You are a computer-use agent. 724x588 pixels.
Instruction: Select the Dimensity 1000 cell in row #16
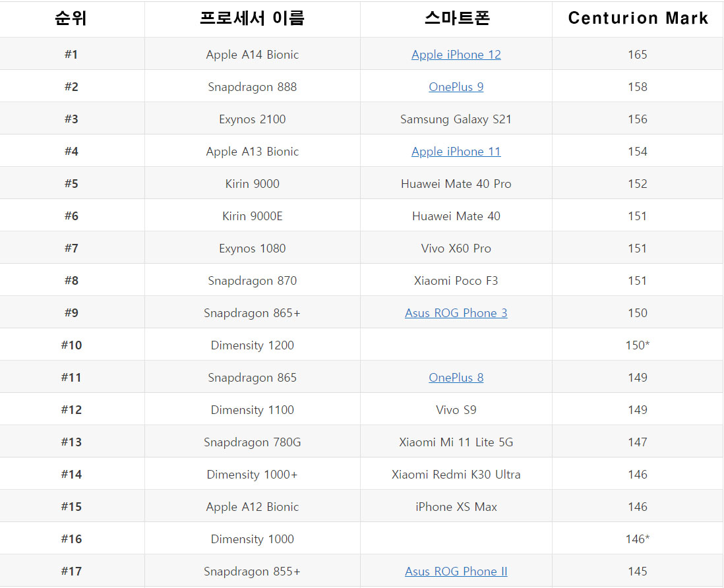pos(252,539)
